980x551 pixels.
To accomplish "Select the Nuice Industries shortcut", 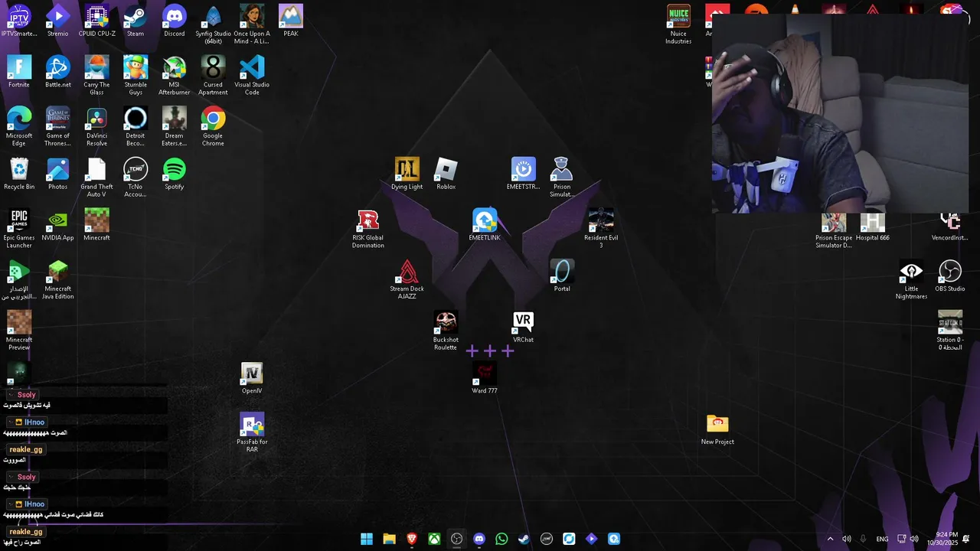I will click(678, 24).
